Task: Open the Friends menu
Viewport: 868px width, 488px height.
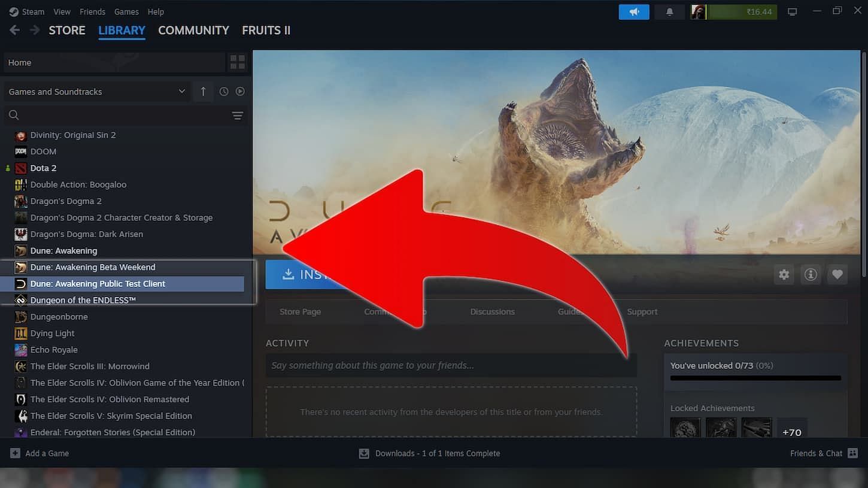Action: 92,12
